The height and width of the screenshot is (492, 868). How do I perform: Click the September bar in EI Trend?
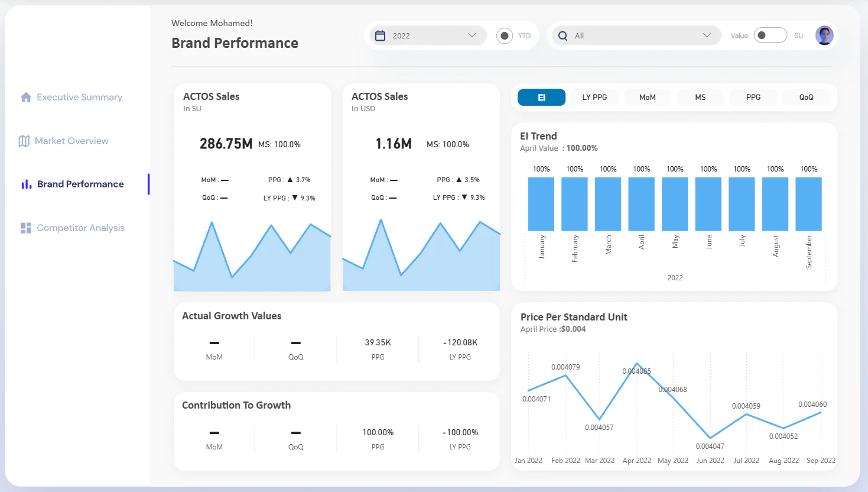(809, 204)
